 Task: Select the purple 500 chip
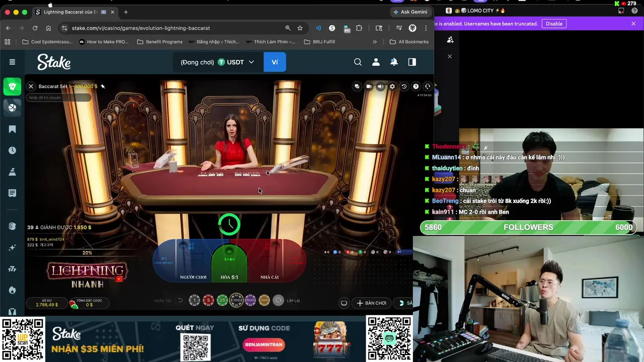click(x=250, y=301)
